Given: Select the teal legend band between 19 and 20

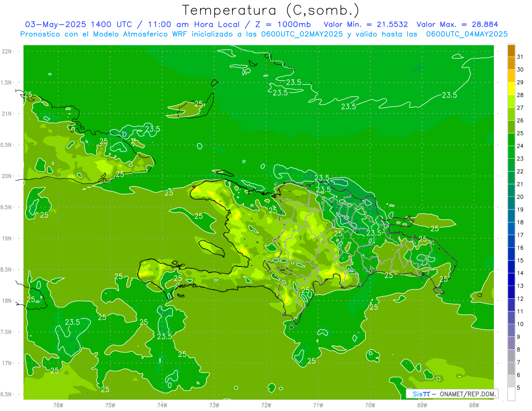Looking at the screenshot, I should [x=511, y=204].
